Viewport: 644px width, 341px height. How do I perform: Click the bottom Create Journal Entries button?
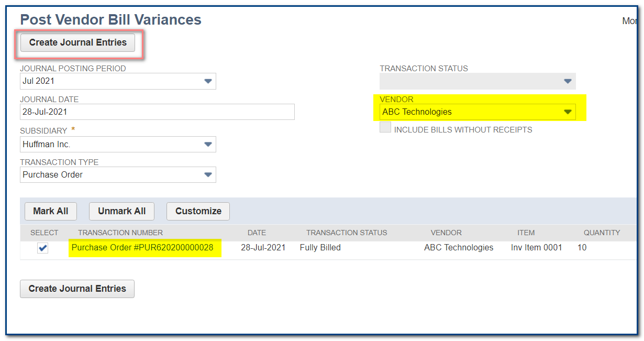coord(77,289)
